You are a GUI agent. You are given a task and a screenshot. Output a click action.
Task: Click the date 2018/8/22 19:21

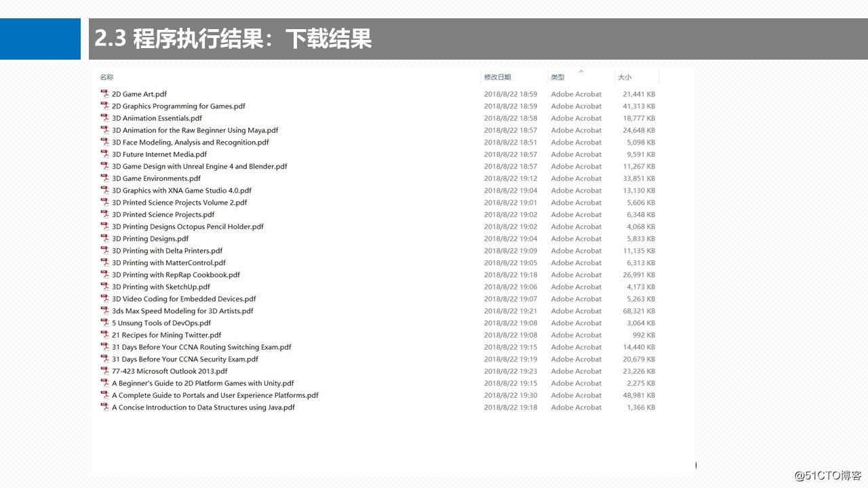(x=511, y=310)
